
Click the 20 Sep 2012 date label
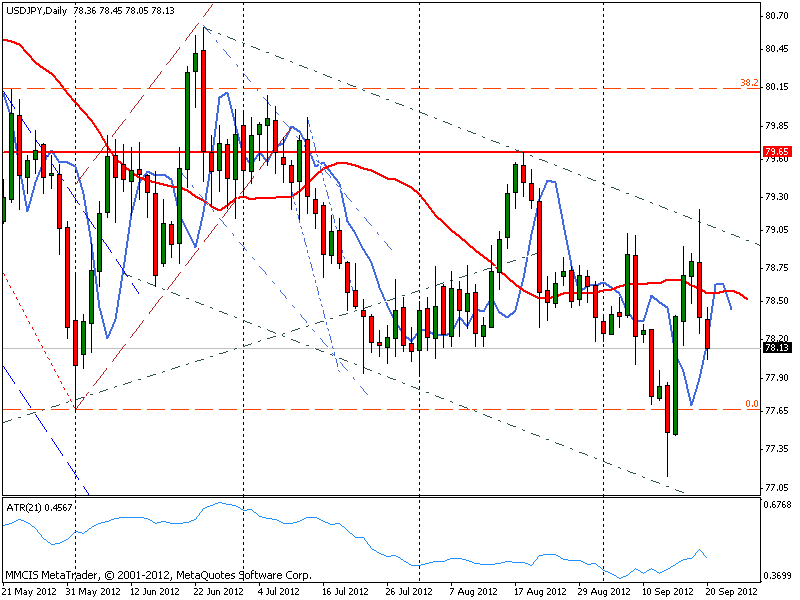(732, 592)
